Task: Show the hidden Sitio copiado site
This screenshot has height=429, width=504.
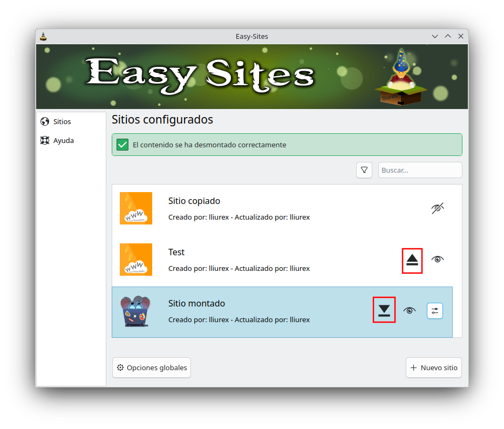Action: click(x=438, y=208)
